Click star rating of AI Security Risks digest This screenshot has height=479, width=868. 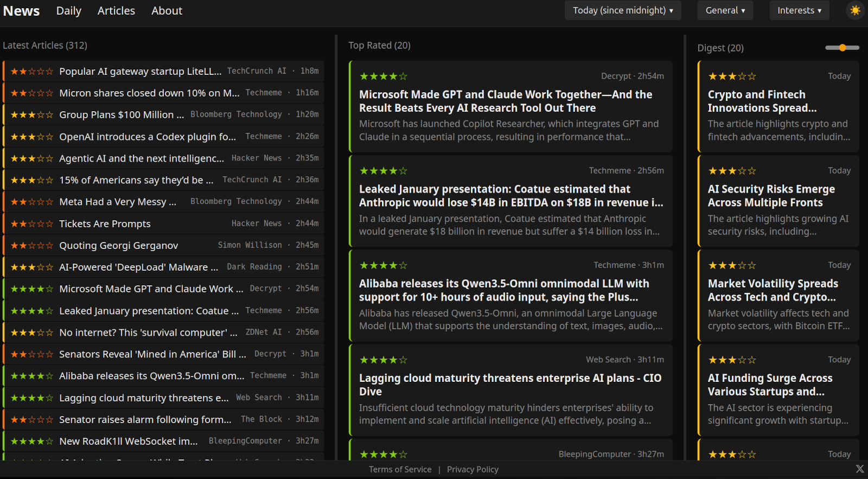[x=732, y=171]
